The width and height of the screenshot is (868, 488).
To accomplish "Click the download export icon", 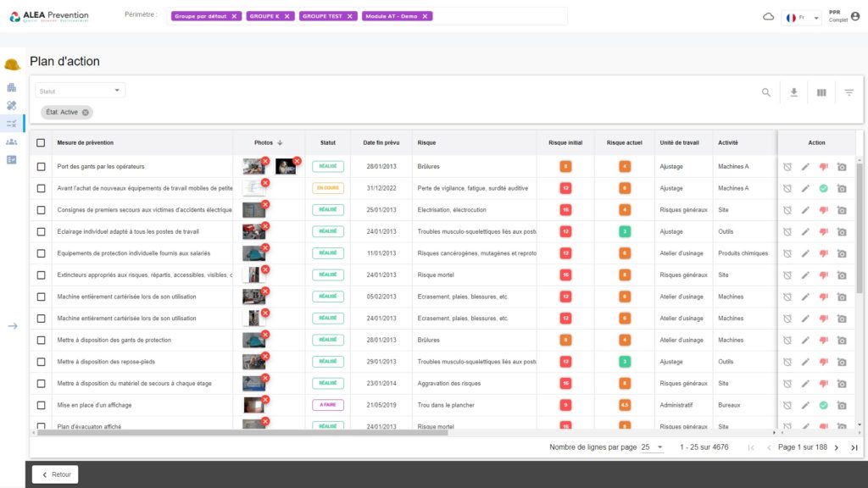I will coord(793,92).
